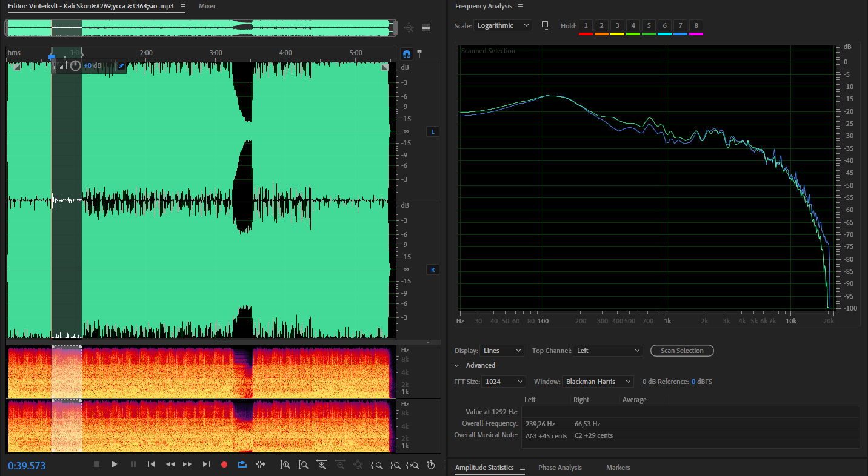Toggle snapping magnet icon by timeline
The height and width of the screenshot is (476, 868).
click(407, 53)
